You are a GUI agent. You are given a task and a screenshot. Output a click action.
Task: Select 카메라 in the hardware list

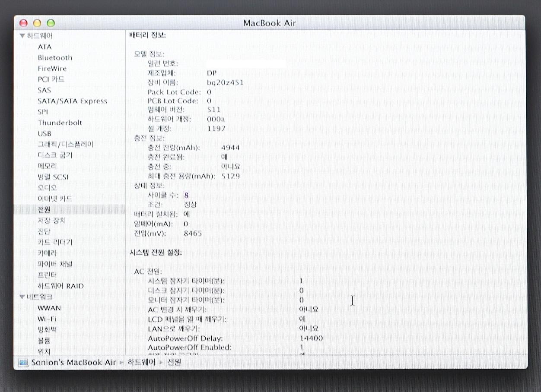tap(47, 253)
